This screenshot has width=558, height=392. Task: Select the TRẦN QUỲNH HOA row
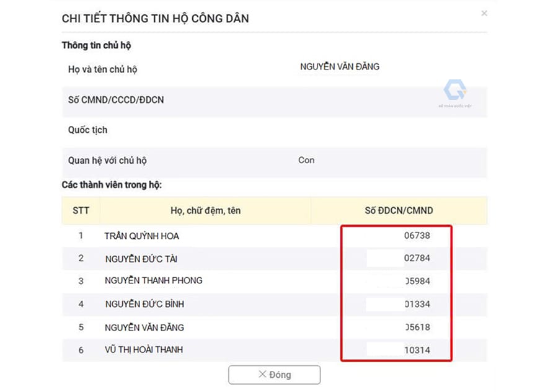(142, 236)
